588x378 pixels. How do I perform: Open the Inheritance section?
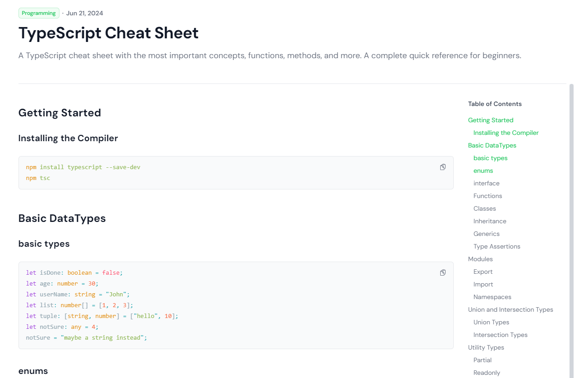tap(490, 221)
